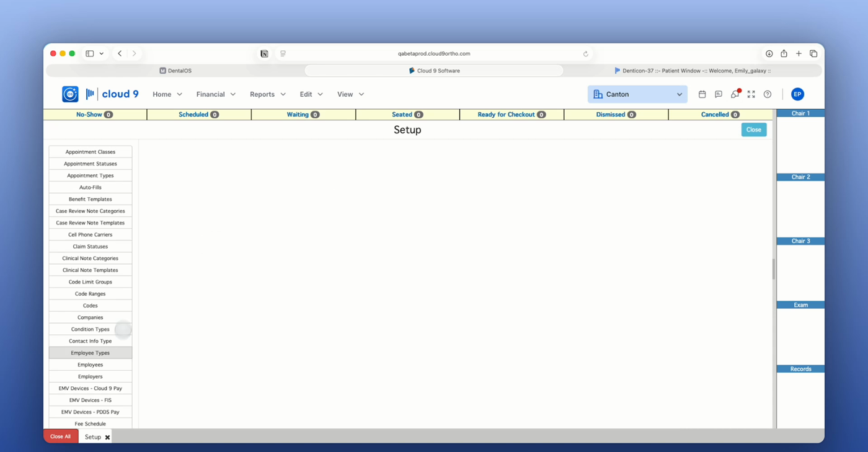Select the Records column header

pos(800,369)
